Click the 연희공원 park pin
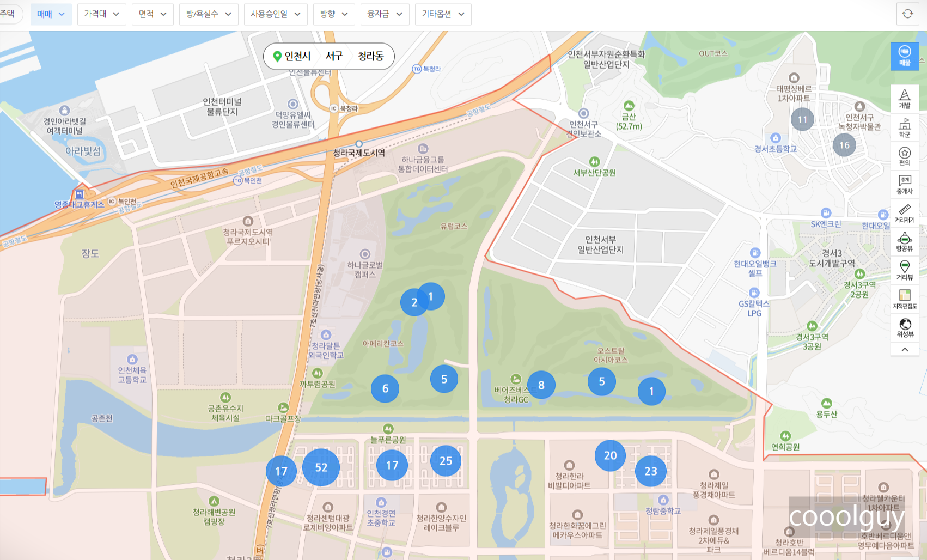927x560 pixels. click(x=785, y=436)
